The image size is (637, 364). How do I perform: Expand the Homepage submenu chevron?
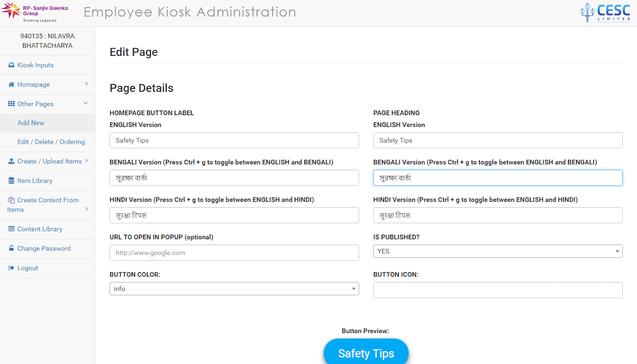pos(86,84)
